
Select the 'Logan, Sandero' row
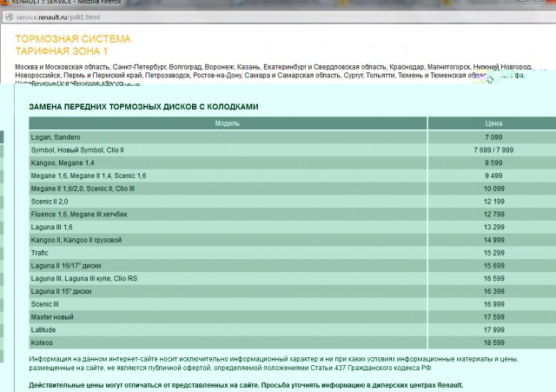(293, 137)
